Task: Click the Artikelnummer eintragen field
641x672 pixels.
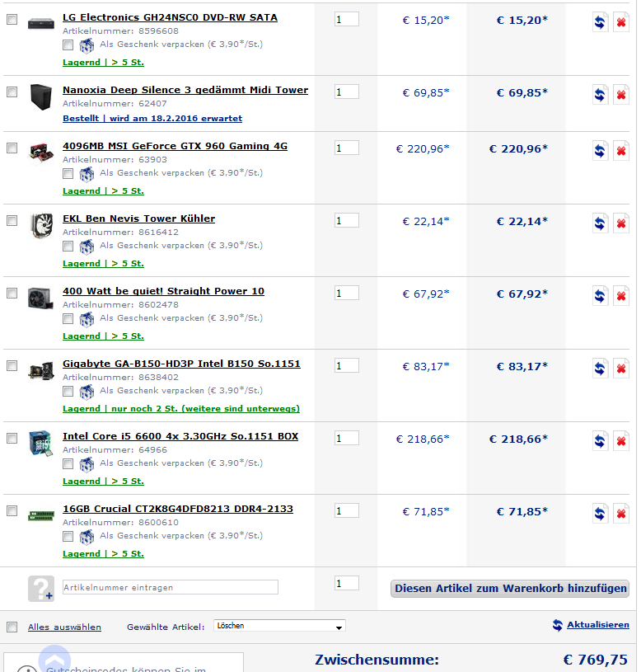Action: [171, 587]
